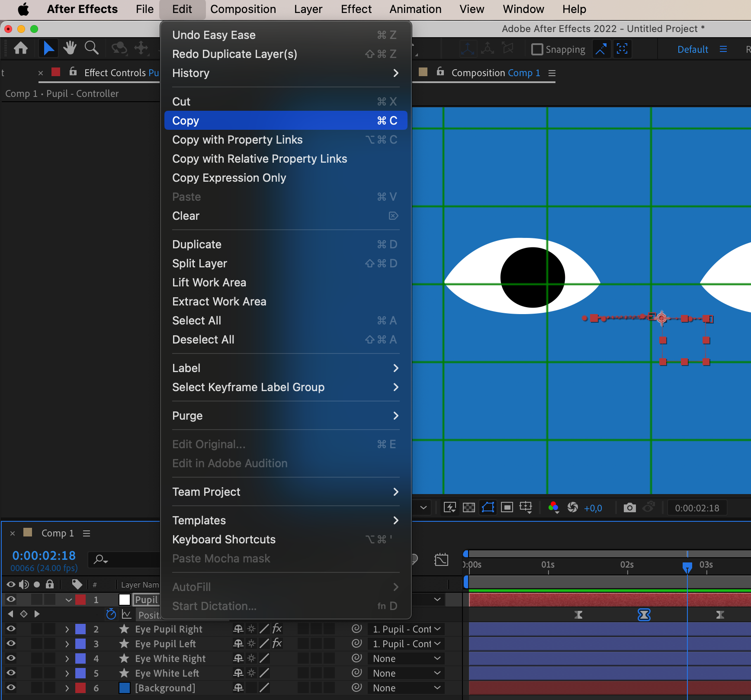Click the timeline search magnifier icon
751x700 pixels.
(101, 559)
